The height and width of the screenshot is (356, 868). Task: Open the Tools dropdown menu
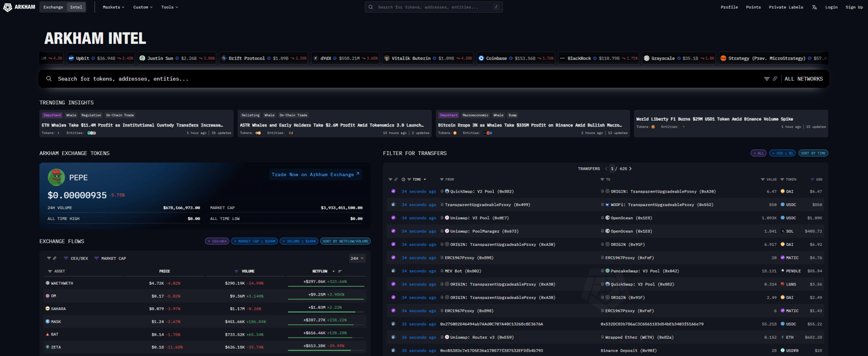pyautogui.click(x=169, y=7)
